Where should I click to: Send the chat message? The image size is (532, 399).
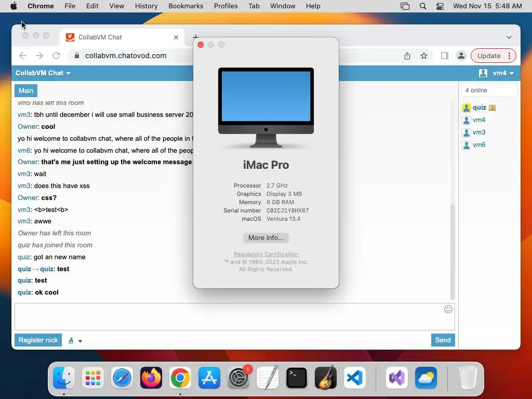tap(443, 340)
